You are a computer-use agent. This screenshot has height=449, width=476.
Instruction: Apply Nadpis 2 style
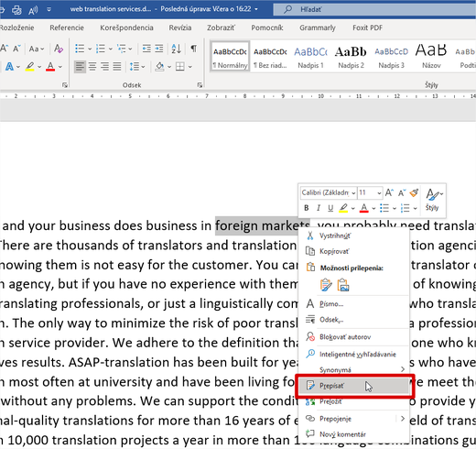(351, 57)
